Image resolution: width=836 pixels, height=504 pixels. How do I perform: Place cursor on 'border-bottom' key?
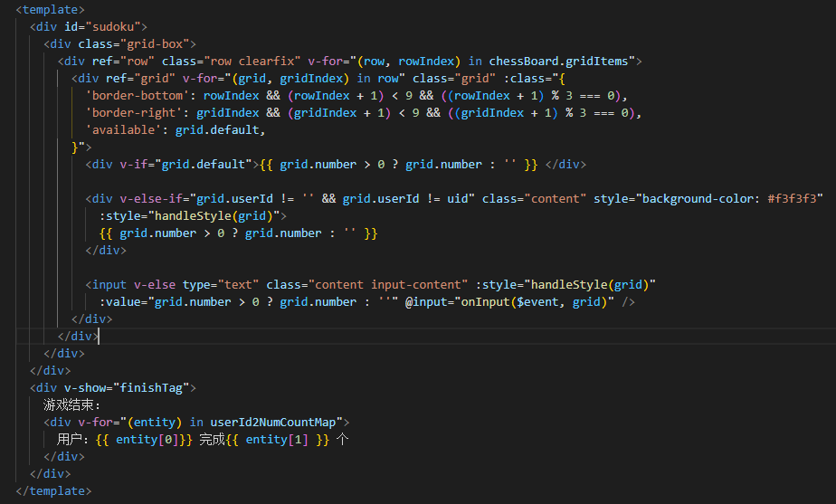(138, 96)
